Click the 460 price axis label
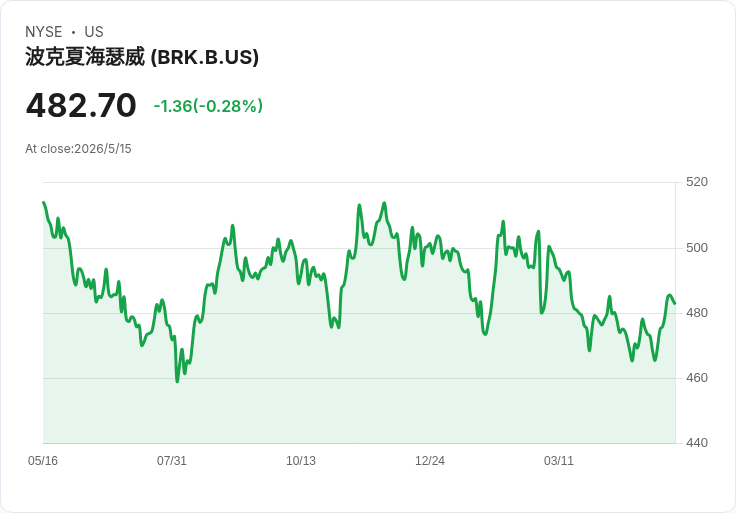Image resolution: width=736 pixels, height=513 pixels. pyautogui.click(x=697, y=378)
